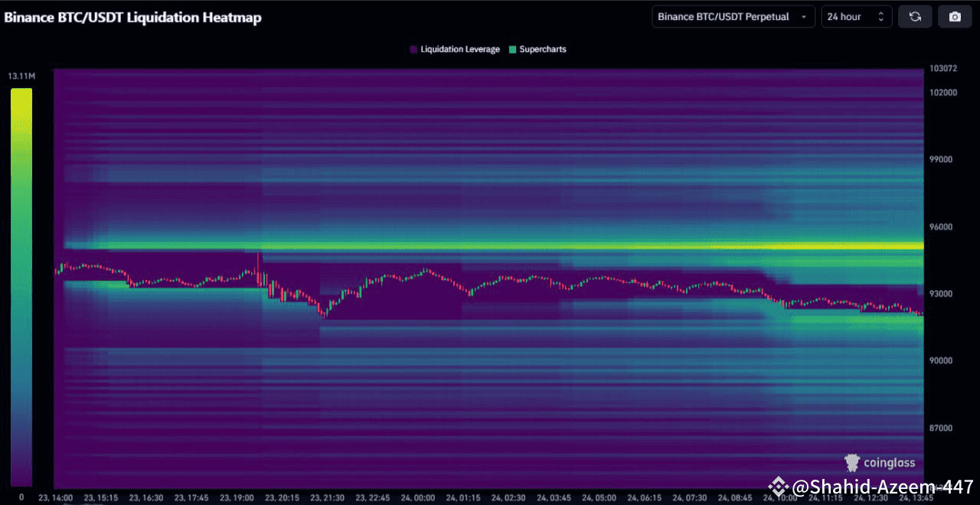Screen dimensions: 980x505
Task: Click the 96000 price axis label
Action: (941, 227)
